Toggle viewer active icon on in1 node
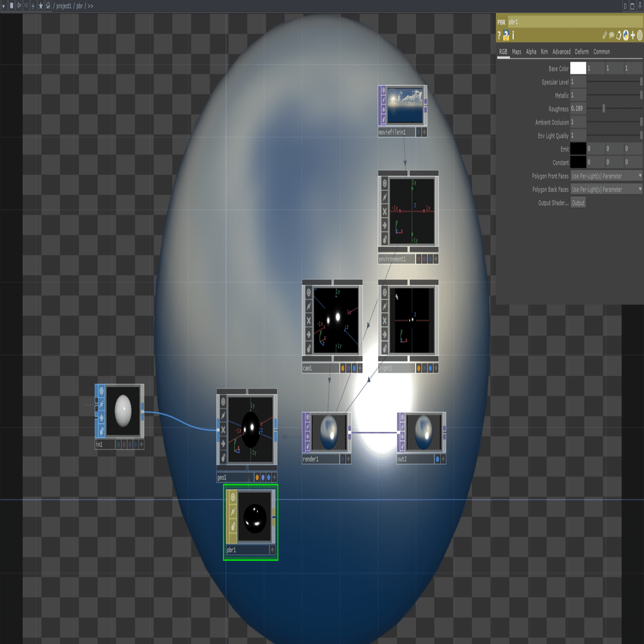The width and height of the screenshot is (644, 644). 101,390
